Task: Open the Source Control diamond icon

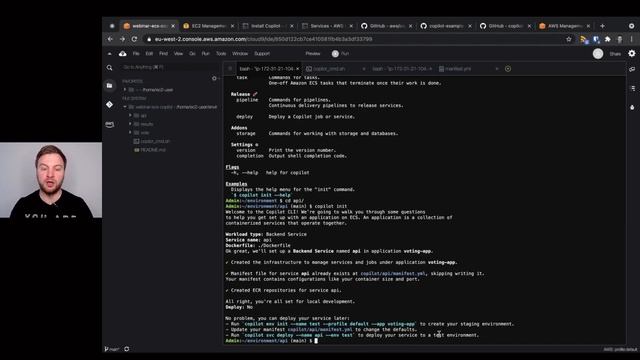Action: tap(109, 104)
